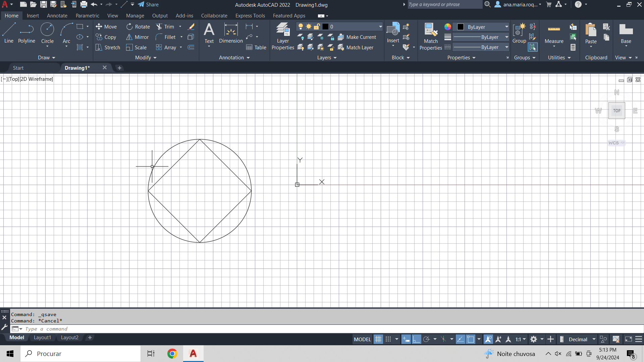Select the Line tool
The height and width of the screenshot is (362, 644).
pyautogui.click(x=9, y=33)
